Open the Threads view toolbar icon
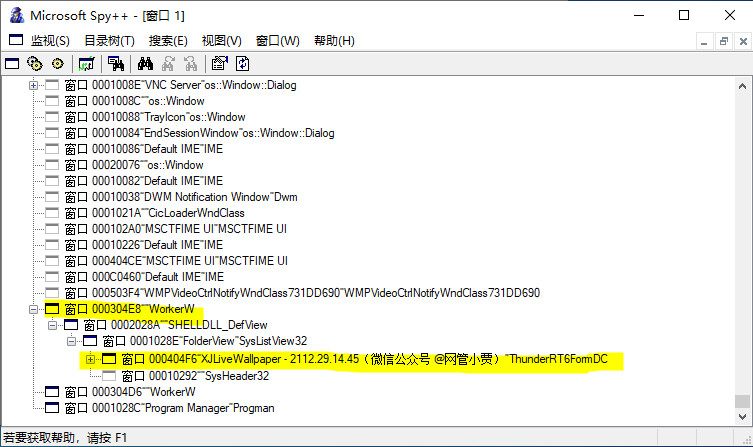Screen dimensions: 753x447 [x=58, y=63]
